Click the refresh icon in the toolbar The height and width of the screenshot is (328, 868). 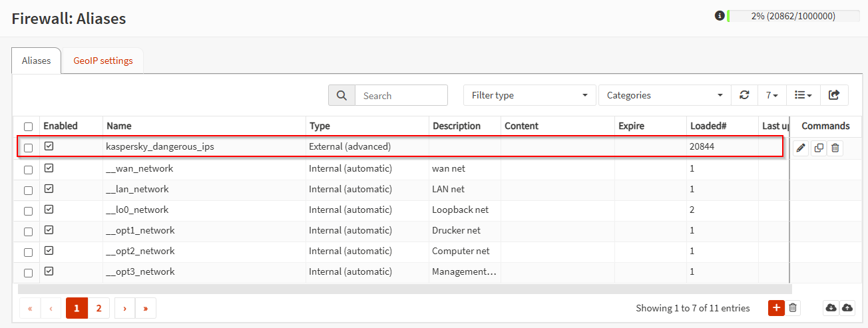744,95
